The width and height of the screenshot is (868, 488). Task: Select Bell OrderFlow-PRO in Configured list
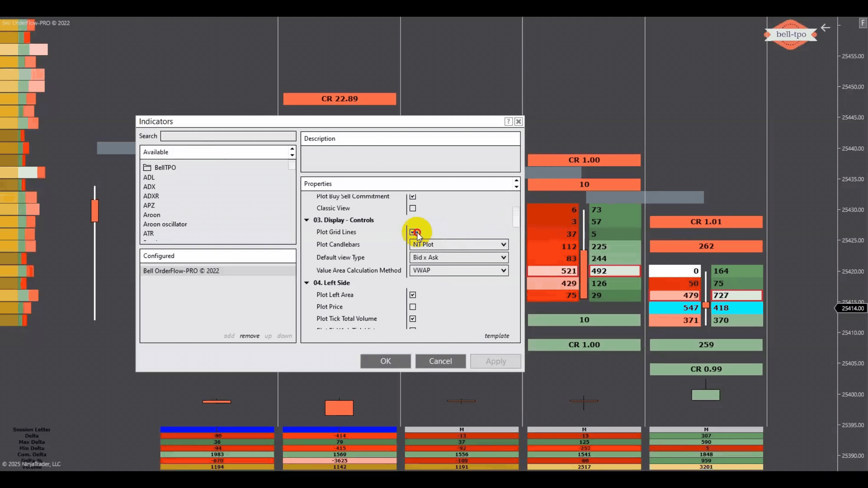pos(181,271)
